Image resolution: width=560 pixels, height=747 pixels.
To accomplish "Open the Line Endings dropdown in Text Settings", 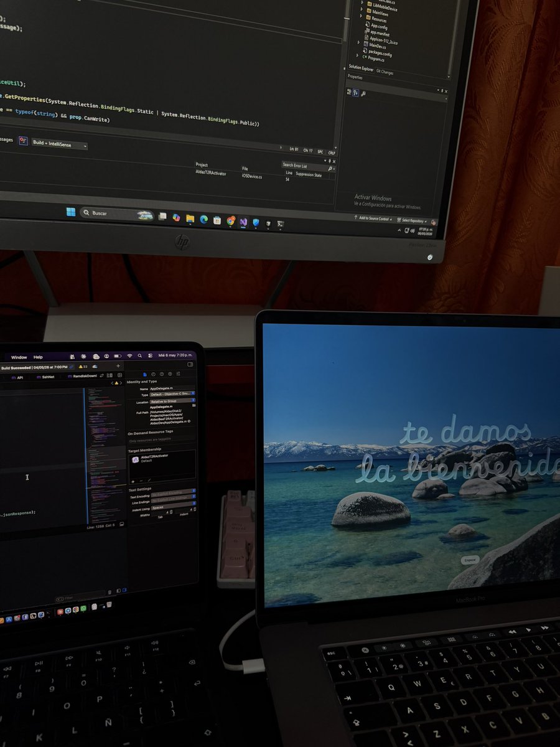I will (x=174, y=500).
